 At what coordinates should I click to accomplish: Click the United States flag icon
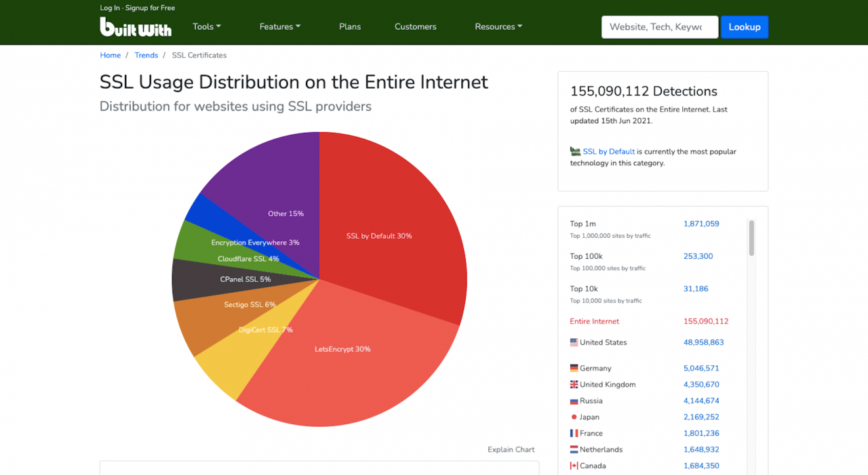click(574, 342)
